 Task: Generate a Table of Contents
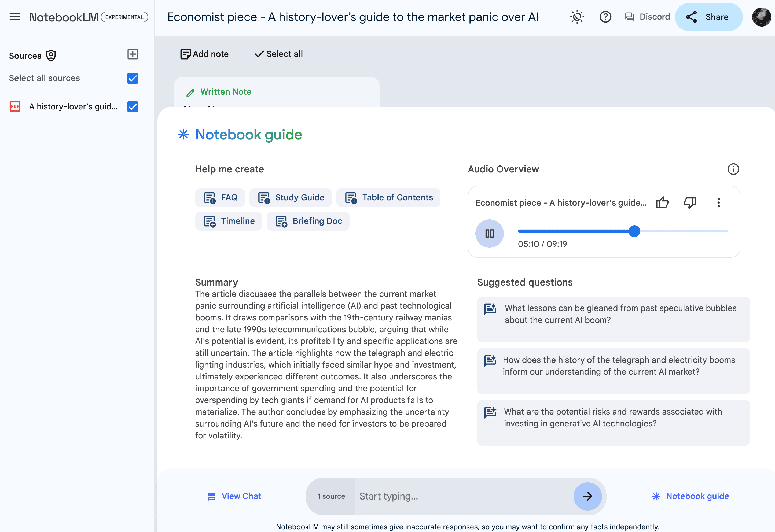point(388,198)
